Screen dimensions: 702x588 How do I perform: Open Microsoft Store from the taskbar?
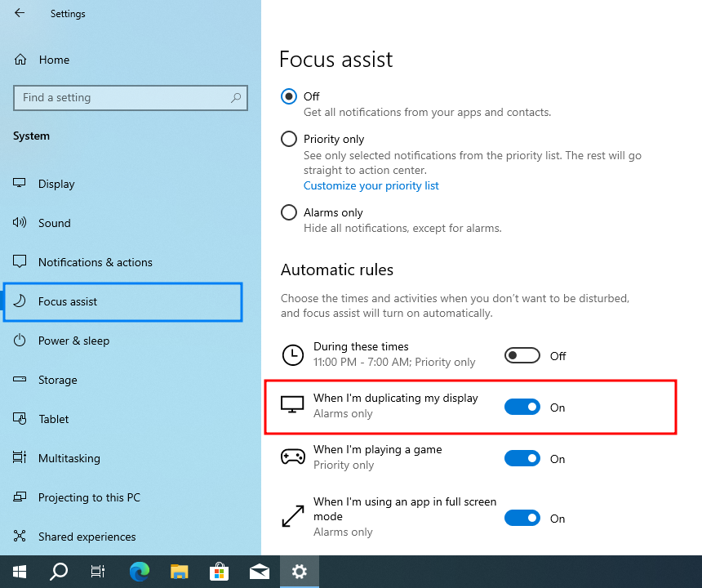click(x=219, y=572)
